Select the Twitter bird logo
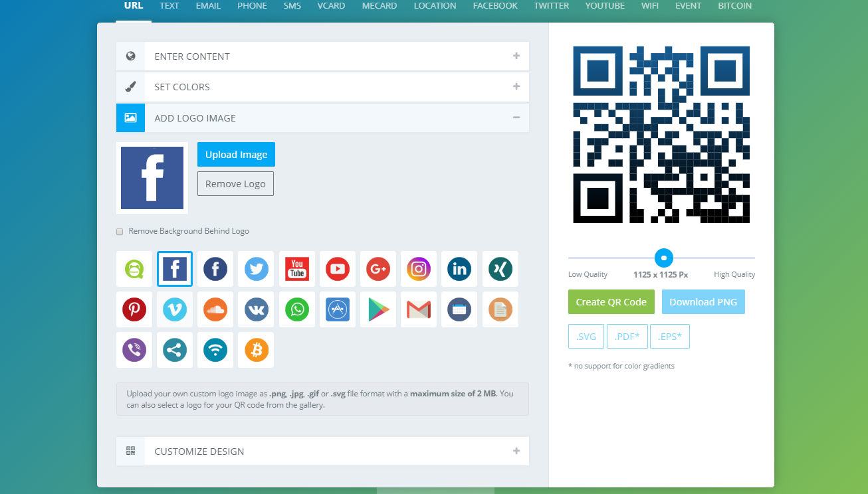Viewport: 868px width, 494px height. tap(257, 269)
